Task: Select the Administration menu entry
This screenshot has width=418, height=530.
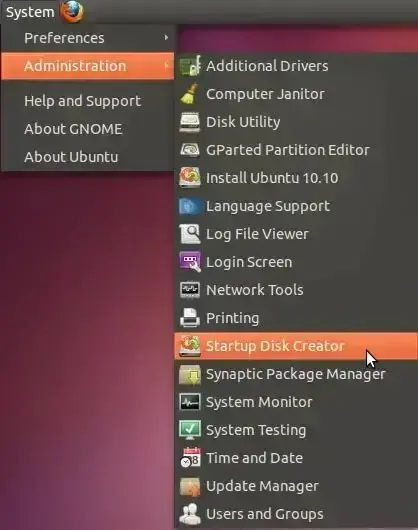Action: 88,66
